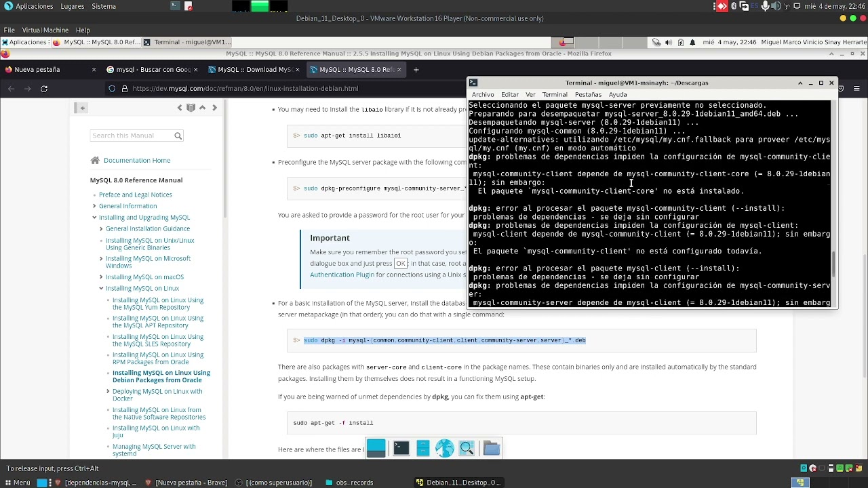The image size is (868, 488).
Task: Collapse the documentation sidebar arrow button
Action: (x=81, y=108)
